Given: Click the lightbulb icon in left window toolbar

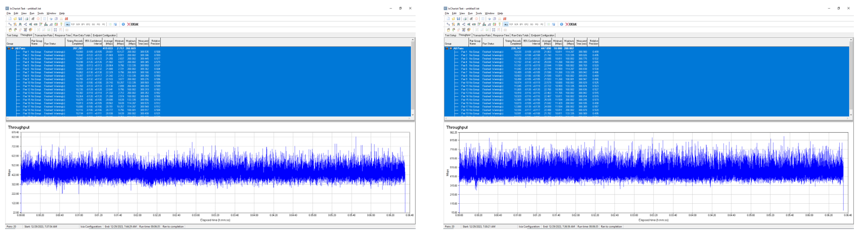Looking at the screenshot, I should click(61, 24).
